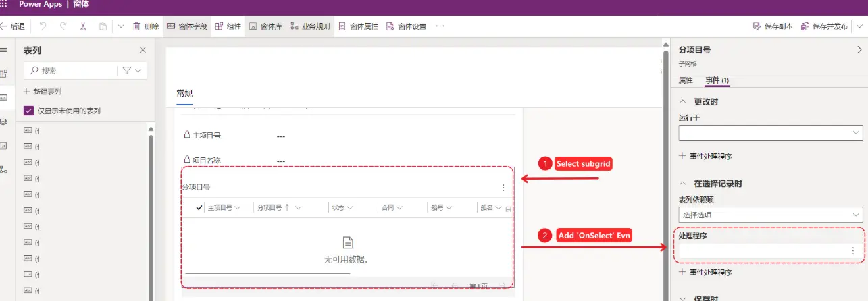The height and width of the screenshot is (301, 868).
Task: Open the 表列依赖项 选择选项 dropdown
Action: click(x=770, y=215)
